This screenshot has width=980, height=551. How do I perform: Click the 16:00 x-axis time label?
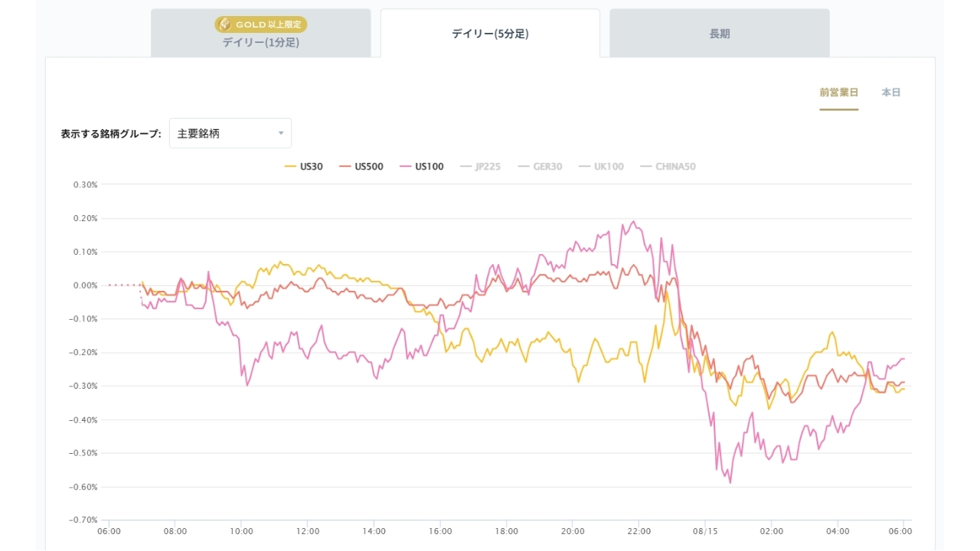click(x=440, y=531)
